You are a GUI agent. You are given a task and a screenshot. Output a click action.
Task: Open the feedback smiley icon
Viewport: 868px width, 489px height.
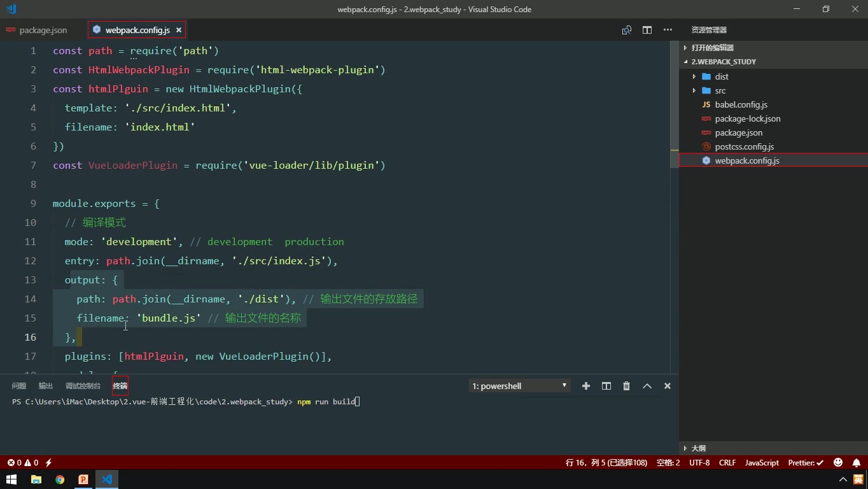click(838, 463)
